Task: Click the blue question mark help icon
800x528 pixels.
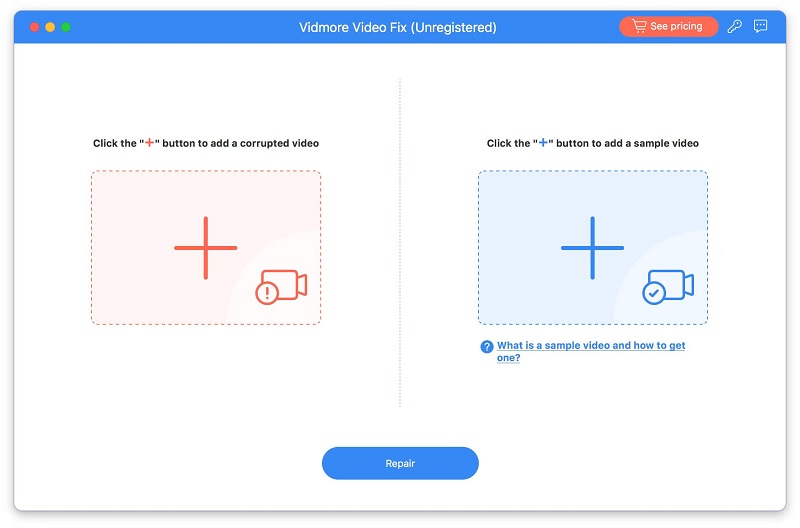Action: [487, 346]
